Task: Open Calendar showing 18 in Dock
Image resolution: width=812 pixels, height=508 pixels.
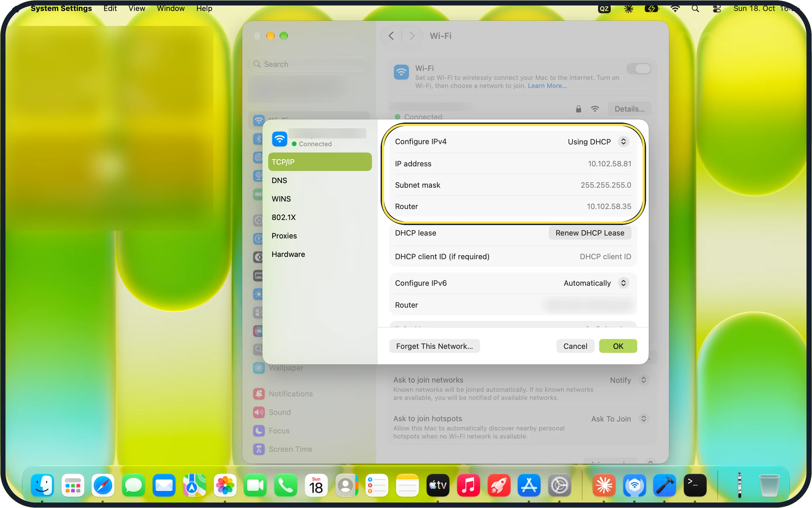Action: 316,485
